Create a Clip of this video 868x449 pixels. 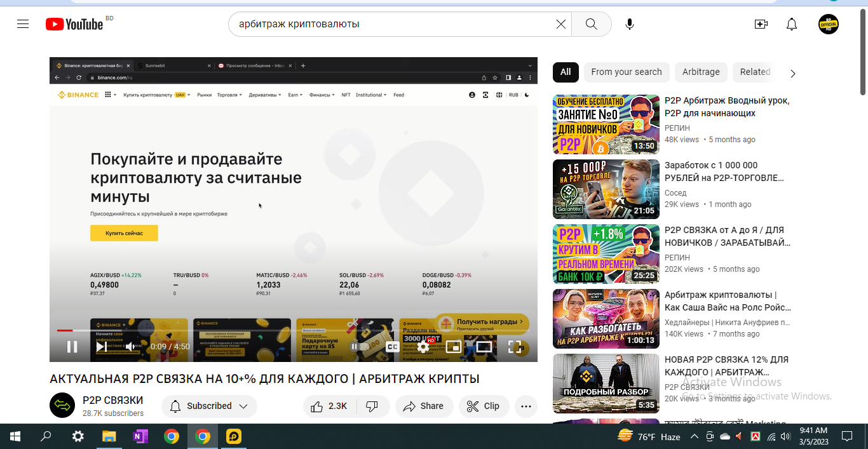point(484,406)
